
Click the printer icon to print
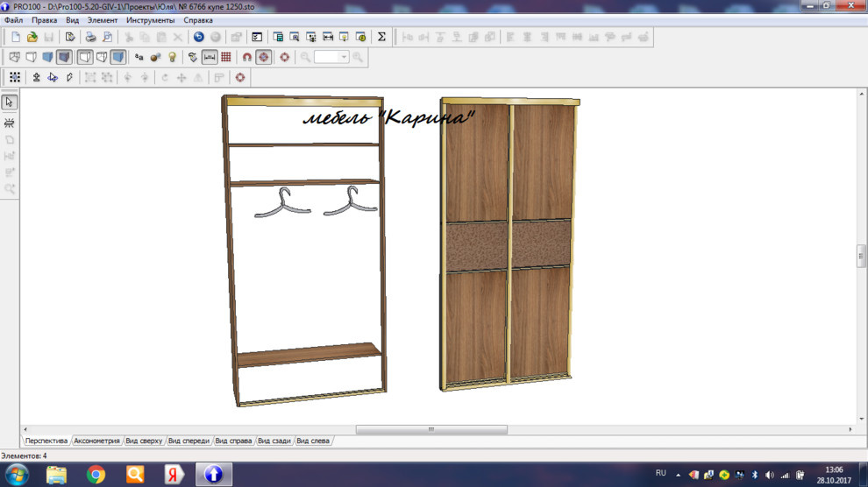[x=90, y=37]
